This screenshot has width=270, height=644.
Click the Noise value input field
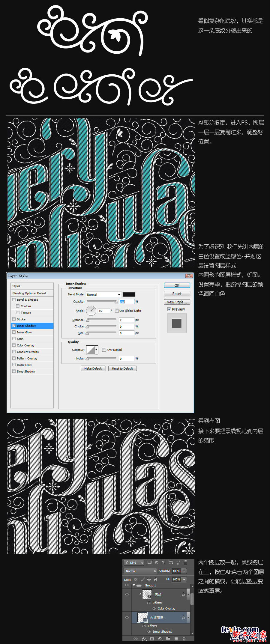[x=127, y=359]
